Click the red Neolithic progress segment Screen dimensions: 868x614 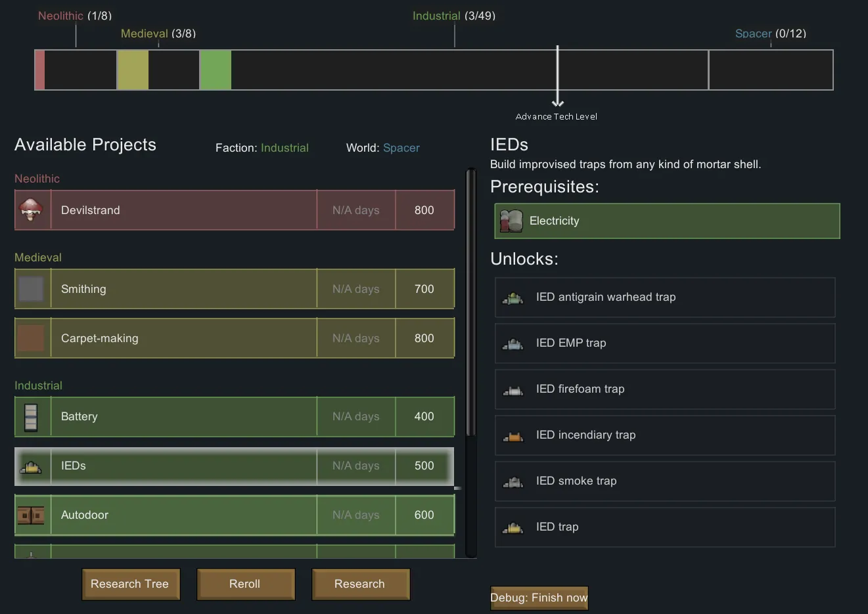click(x=40, y=70)
